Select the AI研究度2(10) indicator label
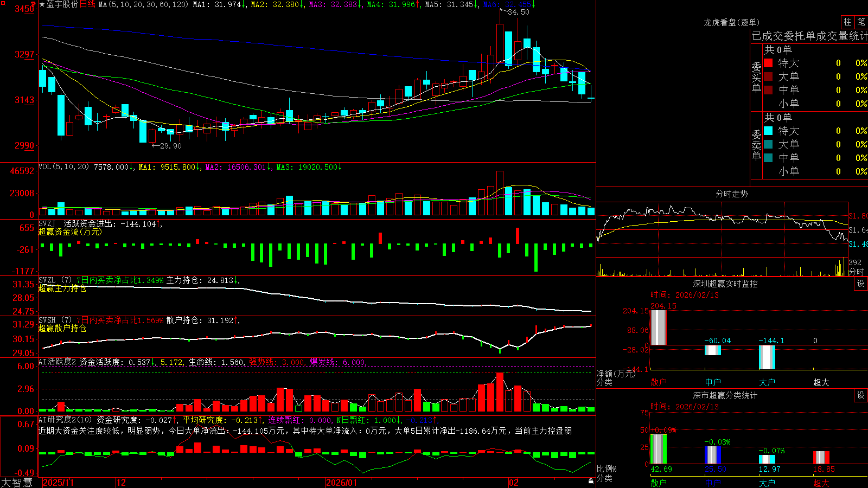The height and width of the screenshot is (488, 868). coord(65,419)
